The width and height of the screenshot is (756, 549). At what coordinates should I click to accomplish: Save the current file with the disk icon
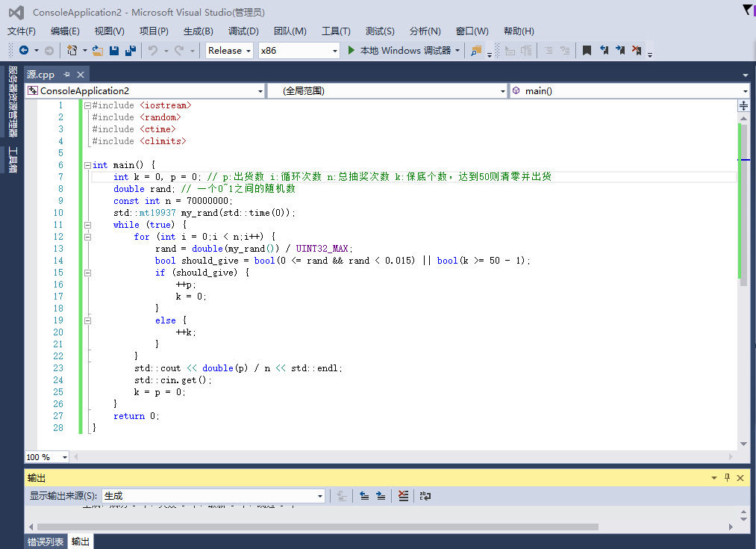[x=114, y=50]
